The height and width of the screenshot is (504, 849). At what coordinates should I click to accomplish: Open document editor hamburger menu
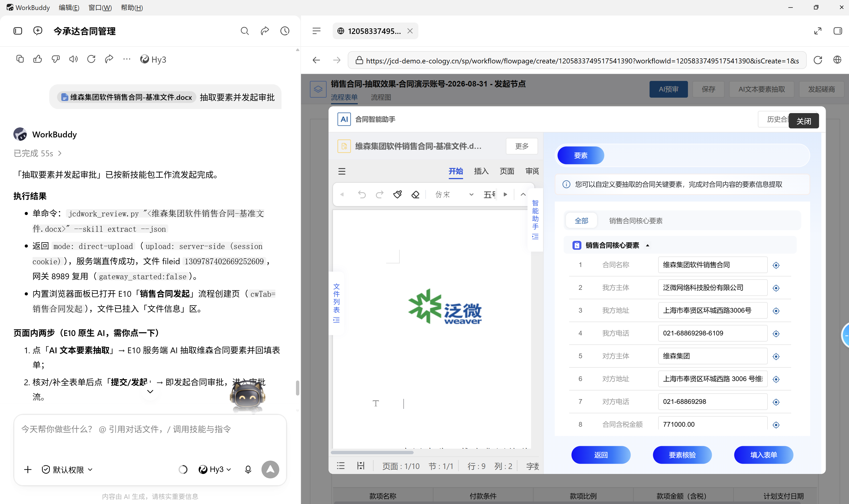click(342, 171)
